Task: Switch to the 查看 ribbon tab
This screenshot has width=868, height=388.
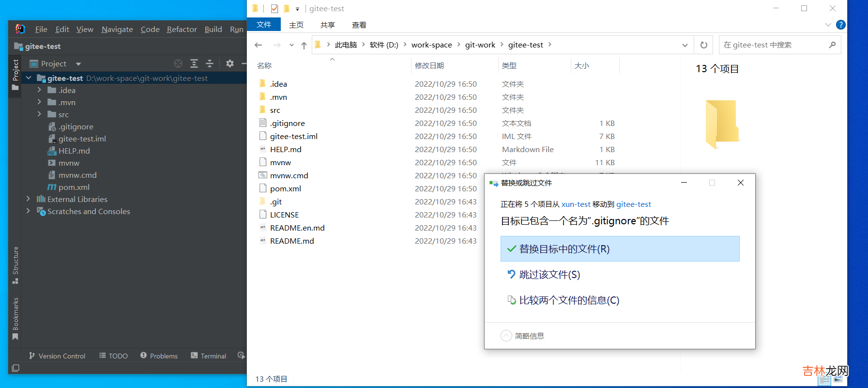Action: click(x=359, y=25)
